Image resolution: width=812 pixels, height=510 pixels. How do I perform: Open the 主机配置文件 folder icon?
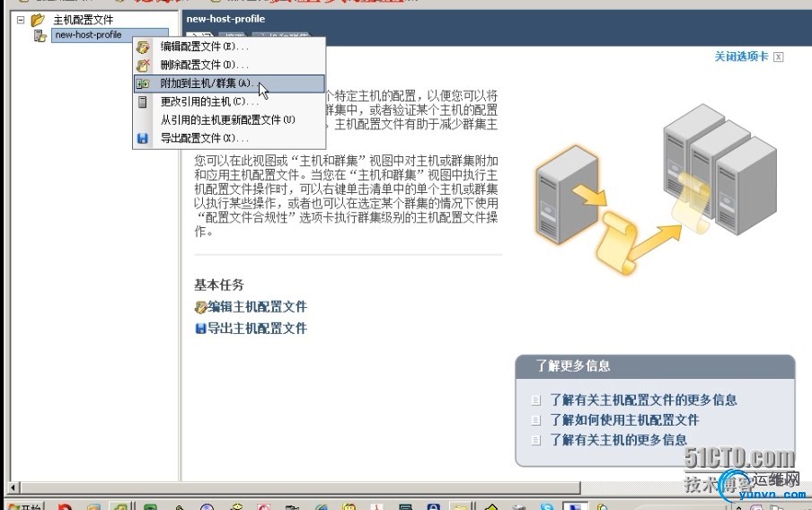click(x=38, y=20)
